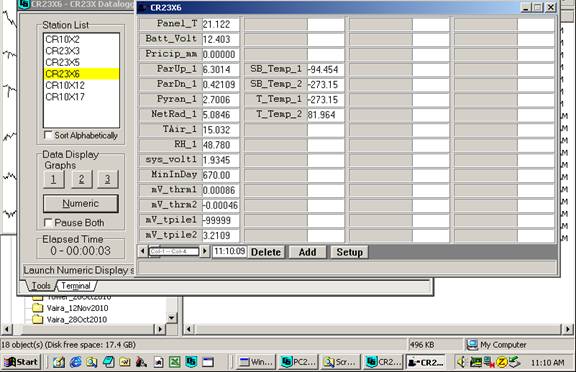Open the Setup button
The height and width of the screenshot is (372, 576).
[x=349, y=252]
